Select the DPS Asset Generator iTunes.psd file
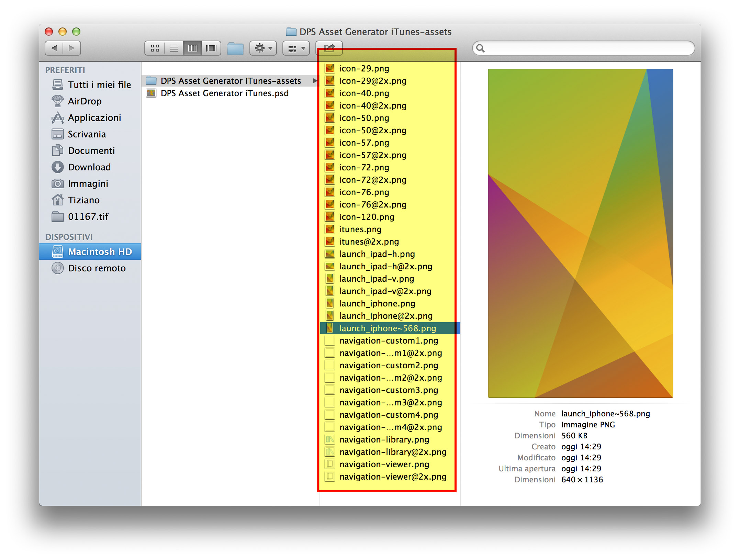Image resolution: width=740 pixels, height=560 pixels. (224, 93)
